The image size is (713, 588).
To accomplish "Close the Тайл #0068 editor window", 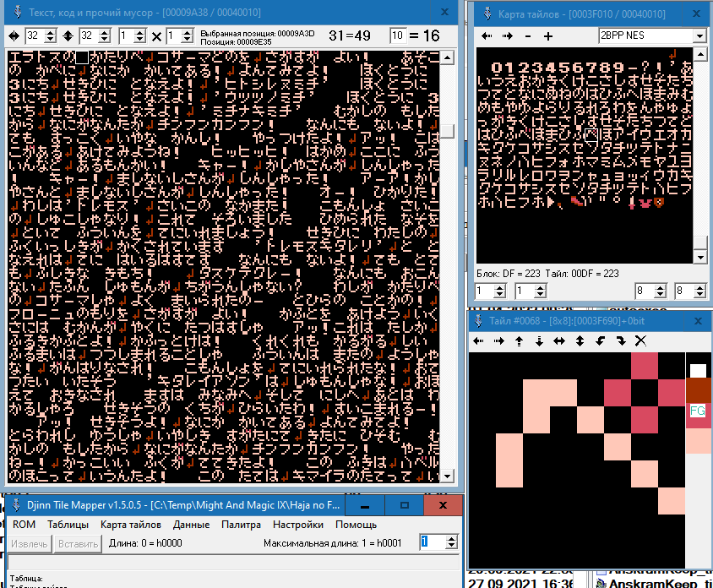I will 698,321.
